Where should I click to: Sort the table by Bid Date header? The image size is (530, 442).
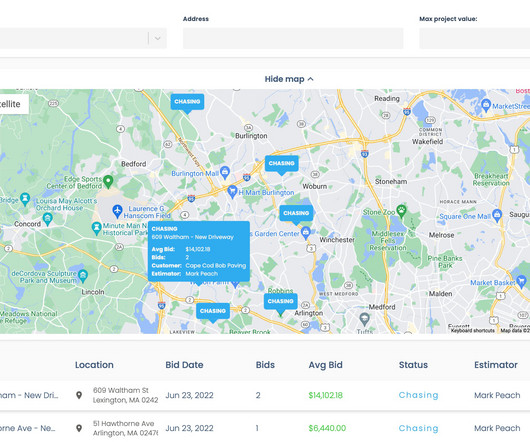184,365
